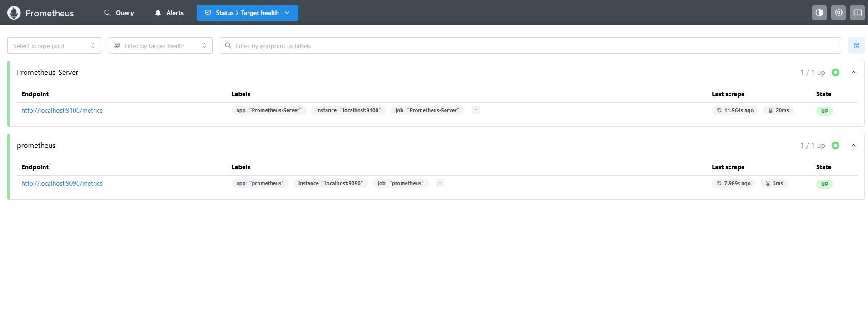Click the UP state badge for localhost:9090
This screenshot has height=323, width=868.
(x=824, y=184)
